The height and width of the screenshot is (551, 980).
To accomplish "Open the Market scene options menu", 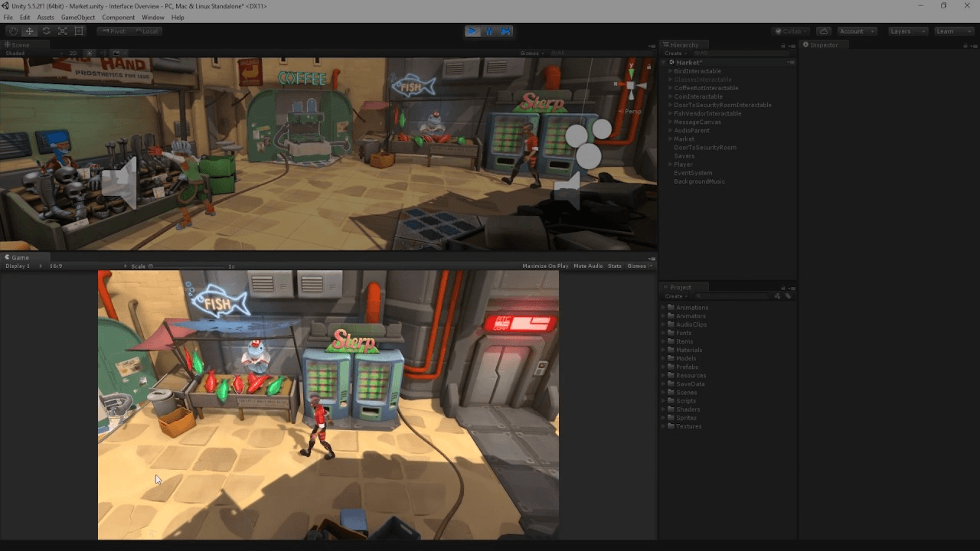I will coord(792,63).
